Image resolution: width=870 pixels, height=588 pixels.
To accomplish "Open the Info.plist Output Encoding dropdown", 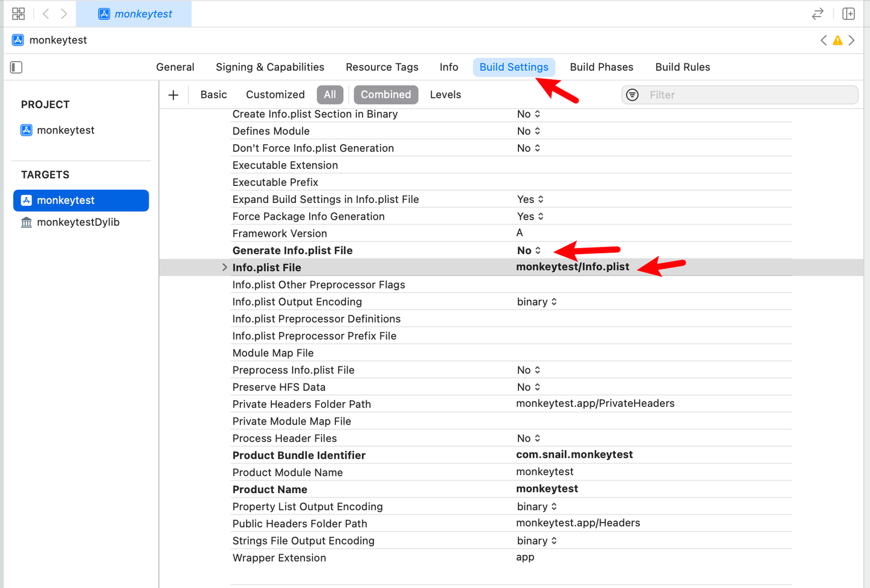I will pyautogui.click(x=553, y=301).
